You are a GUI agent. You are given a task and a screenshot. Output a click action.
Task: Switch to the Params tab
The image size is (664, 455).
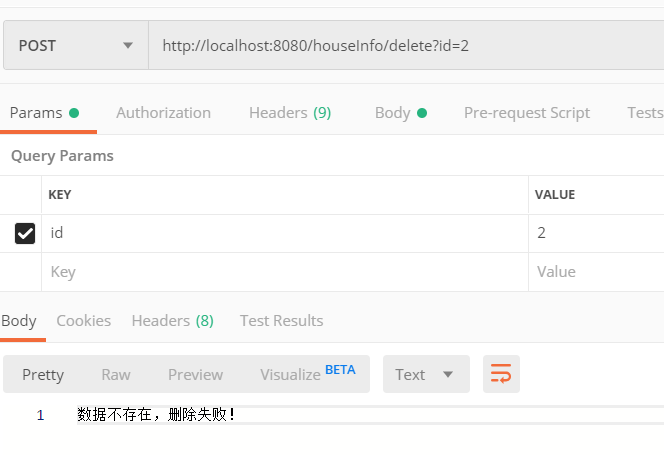pos(44,113)
